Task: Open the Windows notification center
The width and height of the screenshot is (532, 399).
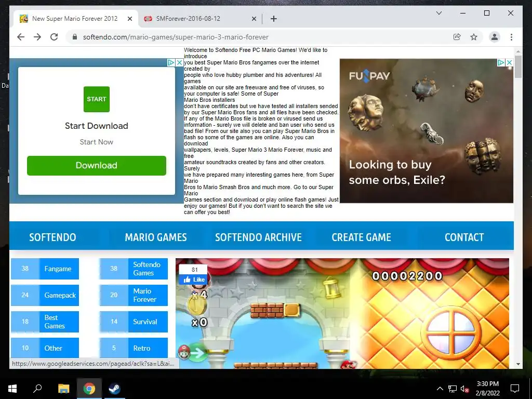Action: [x=515, y=389]
